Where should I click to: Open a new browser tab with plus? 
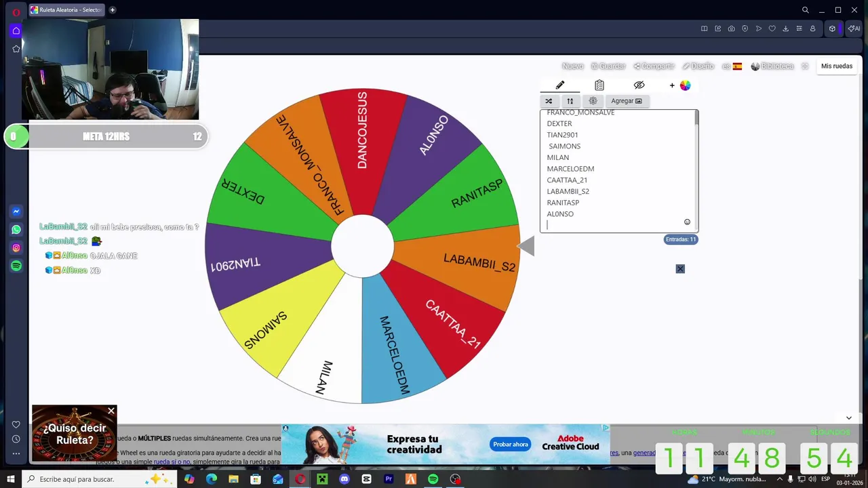point(113,10)
